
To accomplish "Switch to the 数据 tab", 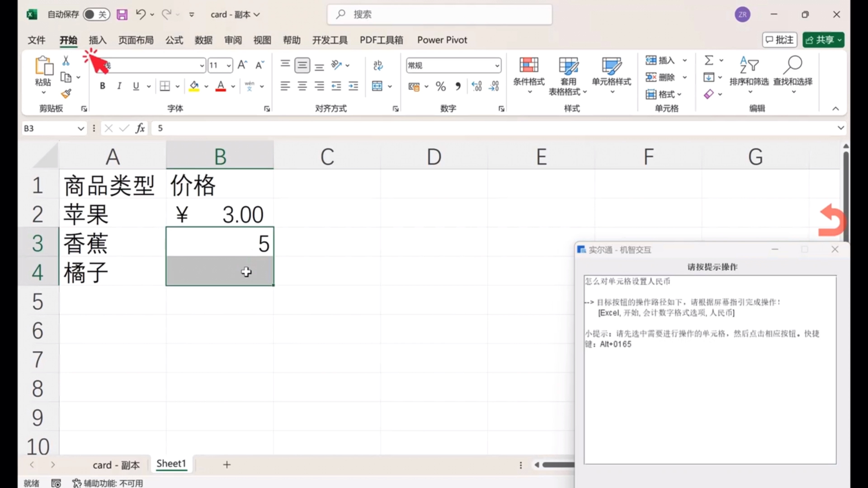I will coord(203,40).
